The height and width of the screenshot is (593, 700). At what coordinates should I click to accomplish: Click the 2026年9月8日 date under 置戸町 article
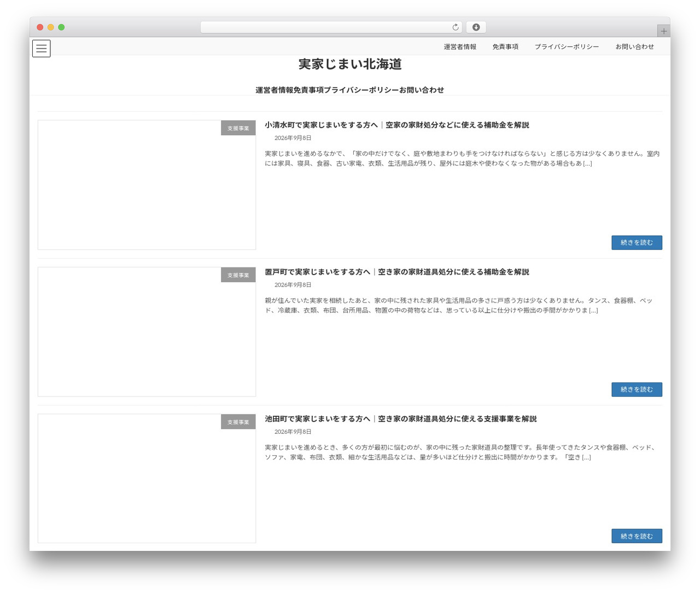[293, 285]
